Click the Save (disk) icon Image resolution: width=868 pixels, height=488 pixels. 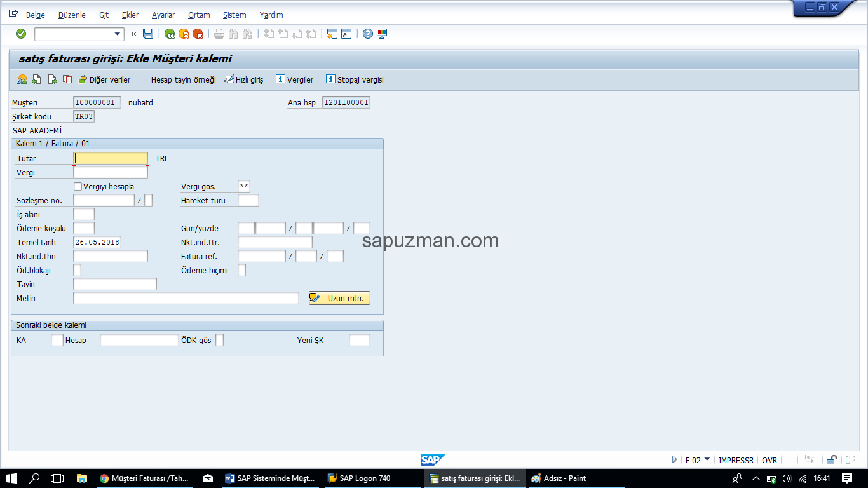(147, 34)
